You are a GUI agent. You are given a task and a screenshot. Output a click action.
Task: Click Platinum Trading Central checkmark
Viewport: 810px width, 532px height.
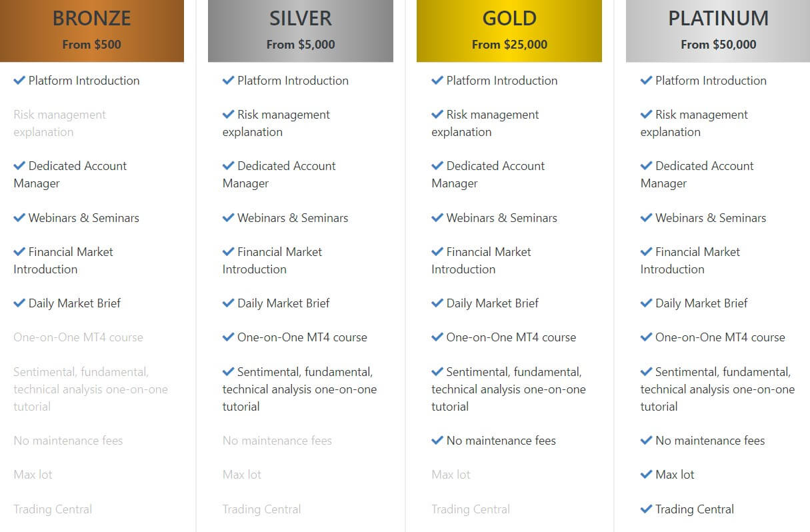(646, 509)
